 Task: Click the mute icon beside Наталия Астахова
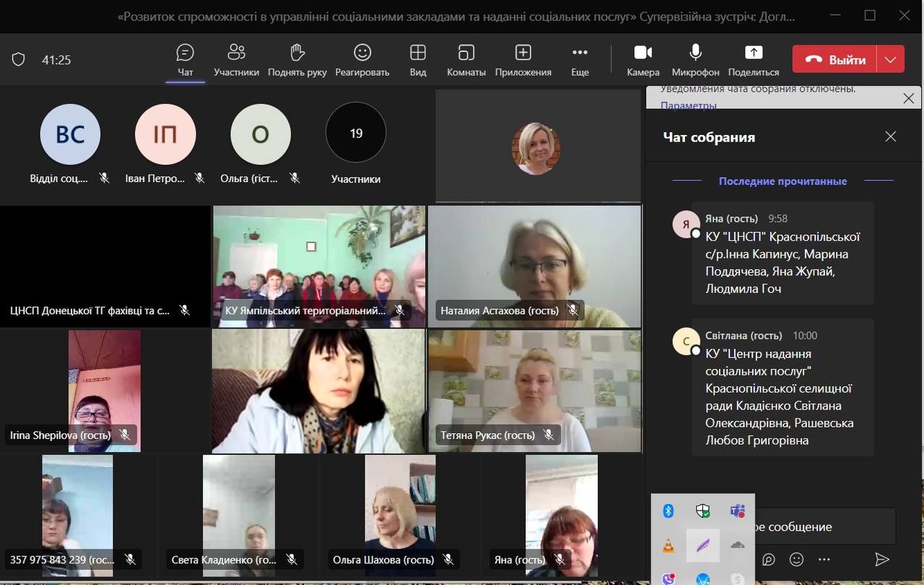pyautogui.click(x=572, y=311)
